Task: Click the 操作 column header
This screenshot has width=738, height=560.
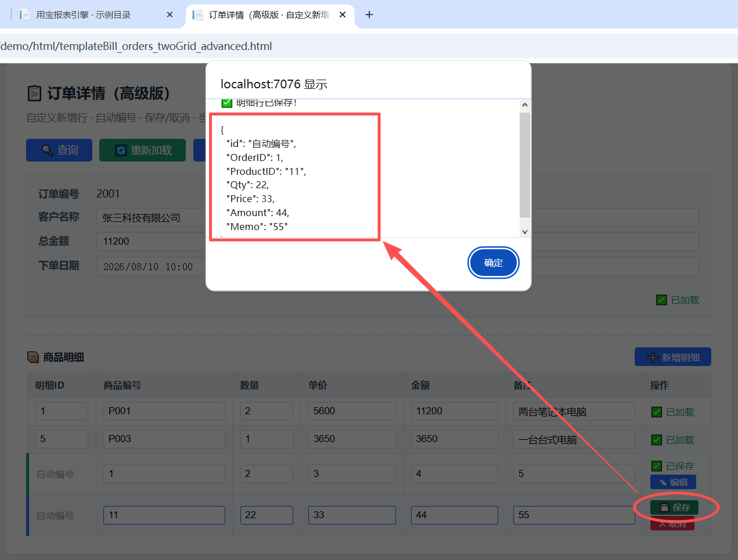Action: click(659, 385)
